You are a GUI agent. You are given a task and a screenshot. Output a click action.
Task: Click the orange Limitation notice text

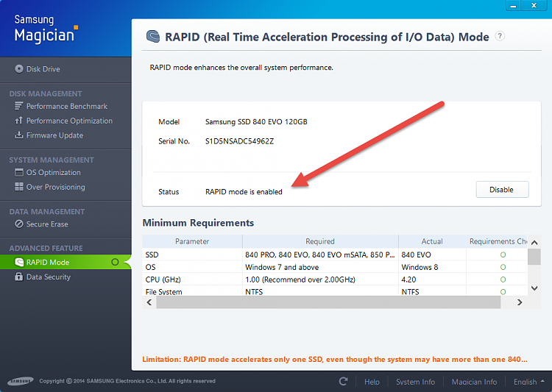pos(335,360)
